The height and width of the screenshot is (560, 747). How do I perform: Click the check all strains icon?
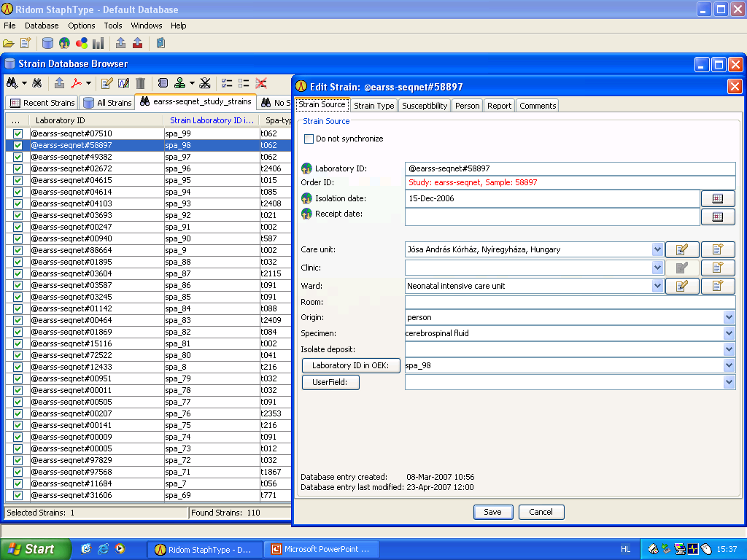pos(227,83)
